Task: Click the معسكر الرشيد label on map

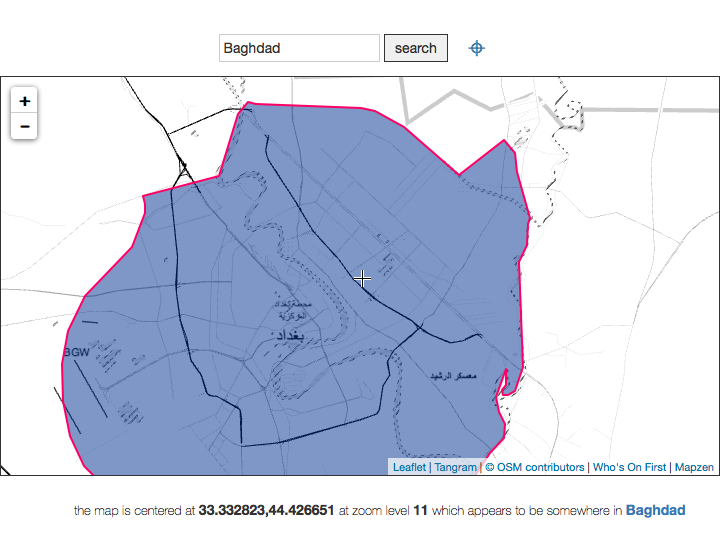Action: point(453,376)
